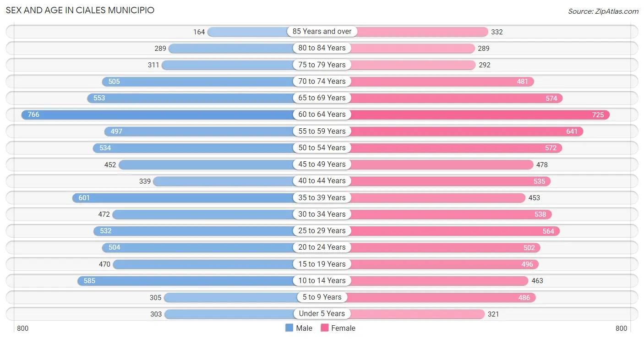Viewport: 644px width, 339px height.
Task: Toggle the Male series legend label
Action: point(304,328)
